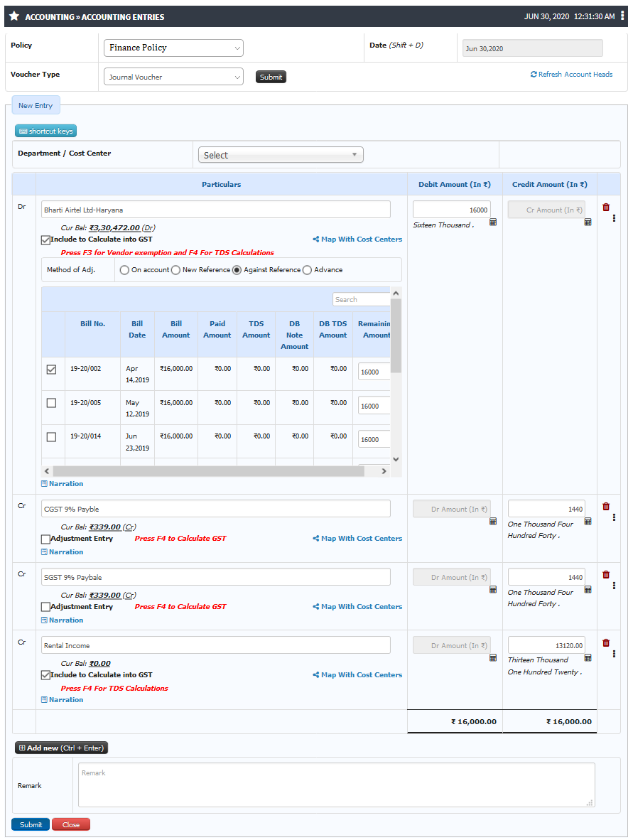This screenshot has width=633, height=840.
Task: Check bill 19-20/005 checkbox
Action: pyautogui.click(x=51, y=403)
